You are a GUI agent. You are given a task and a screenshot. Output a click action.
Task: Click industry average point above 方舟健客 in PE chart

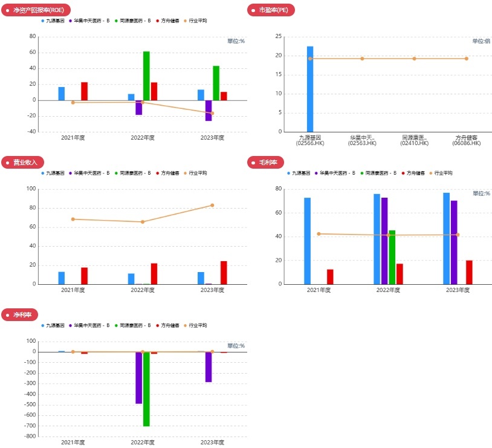pyautogui.click(x=466, y=59)
